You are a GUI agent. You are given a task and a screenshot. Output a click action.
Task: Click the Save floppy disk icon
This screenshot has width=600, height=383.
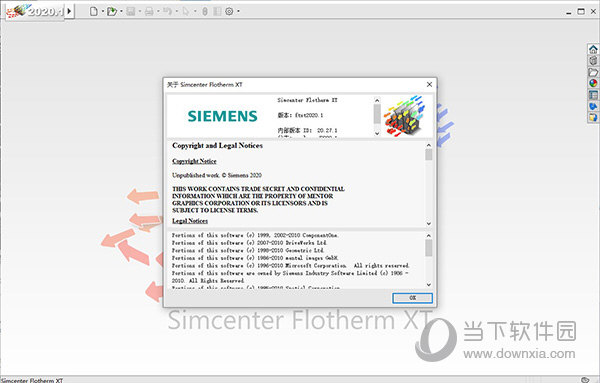click(x=131, y=11)
